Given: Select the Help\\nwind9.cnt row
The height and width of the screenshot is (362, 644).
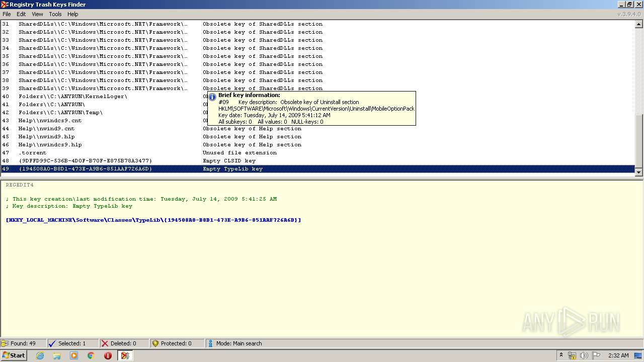Looking at the screenshot, I should tap(318, 129).
